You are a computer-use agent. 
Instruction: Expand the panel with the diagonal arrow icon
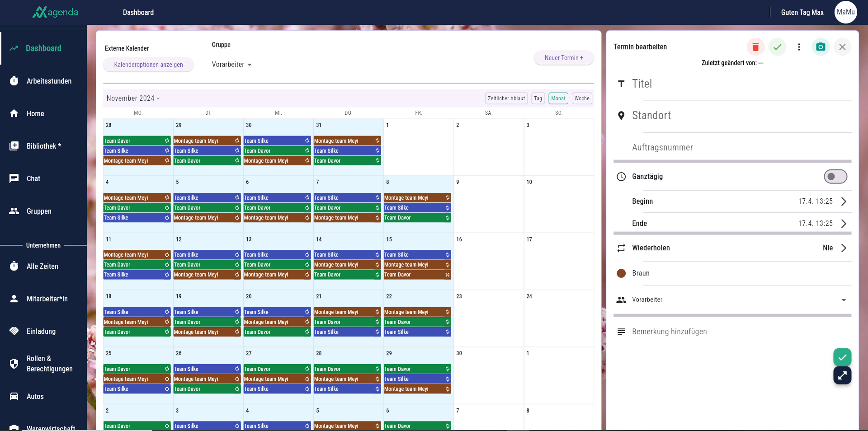click(x=842, y=375)
